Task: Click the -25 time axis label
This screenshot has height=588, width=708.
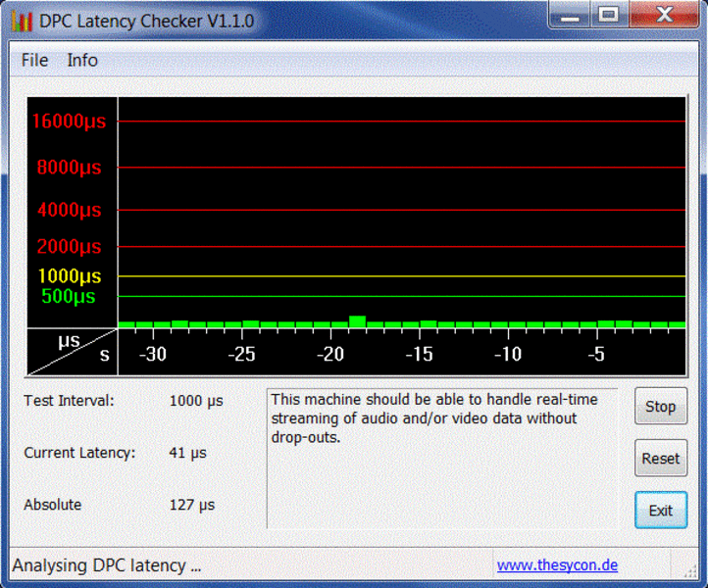Action: [241, 354]
